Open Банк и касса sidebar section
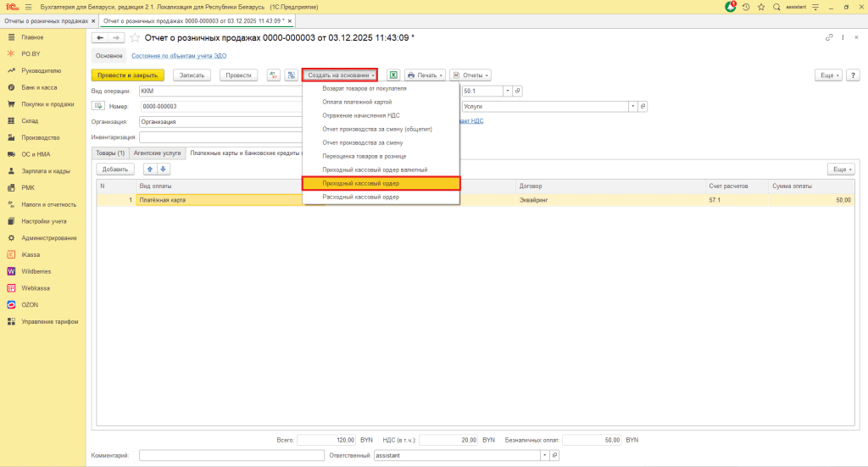The image size is (868, 467). tap(39, 87)
